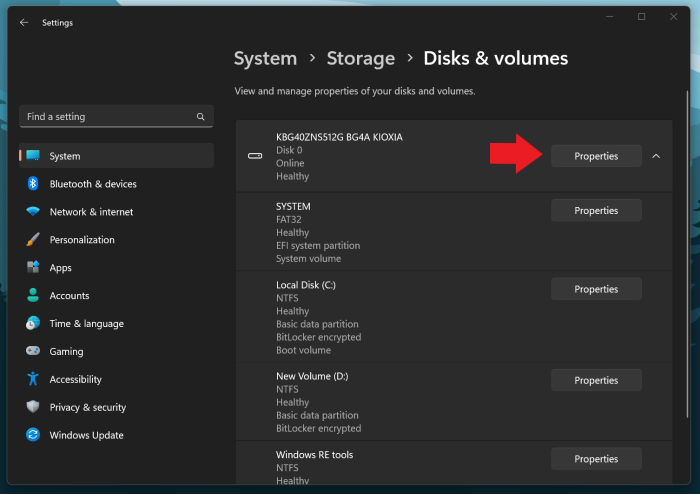Image resolution: width=700 pixels, height=494 pixels.
Task: Collapse the KIOXIA disk chevron
Action: click(x=656, y=156)
